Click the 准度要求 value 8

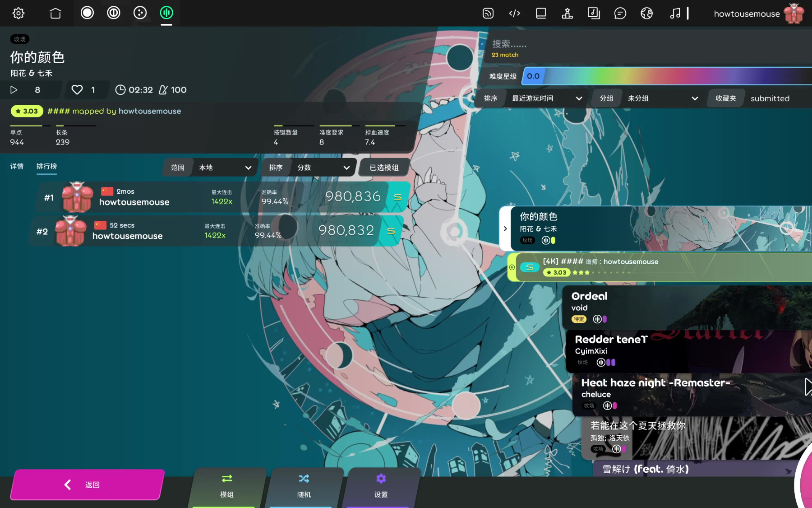coord(322,142)
